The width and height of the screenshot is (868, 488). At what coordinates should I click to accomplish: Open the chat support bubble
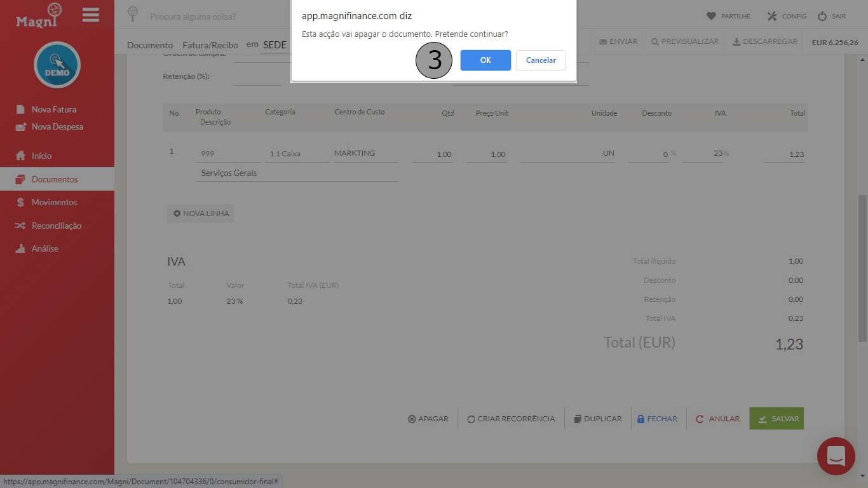click(x=836, y=456)
